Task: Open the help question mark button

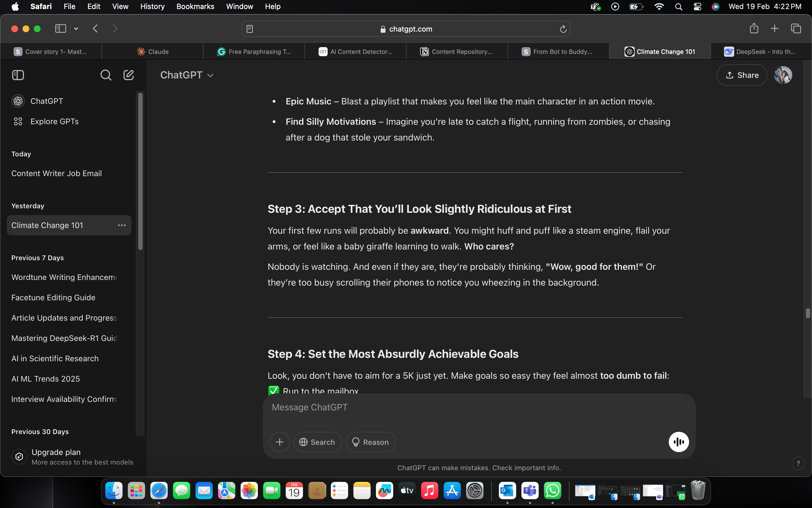Action: pos(798,463)
